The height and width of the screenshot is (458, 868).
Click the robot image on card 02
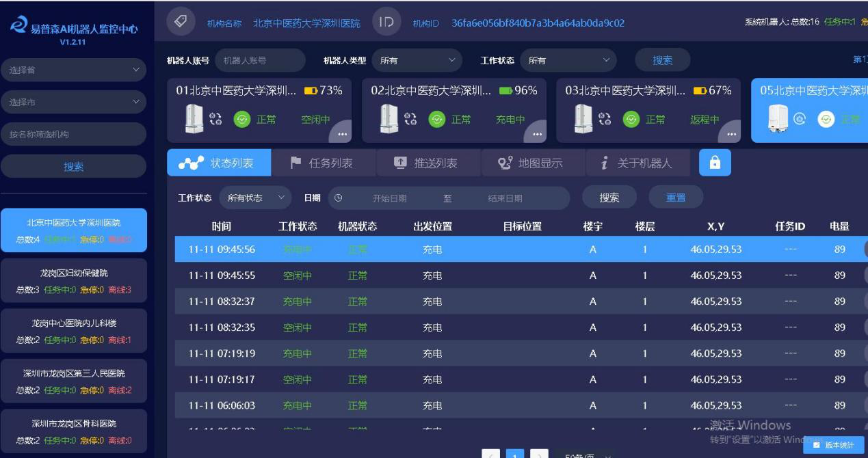click(x=389, y=119)
